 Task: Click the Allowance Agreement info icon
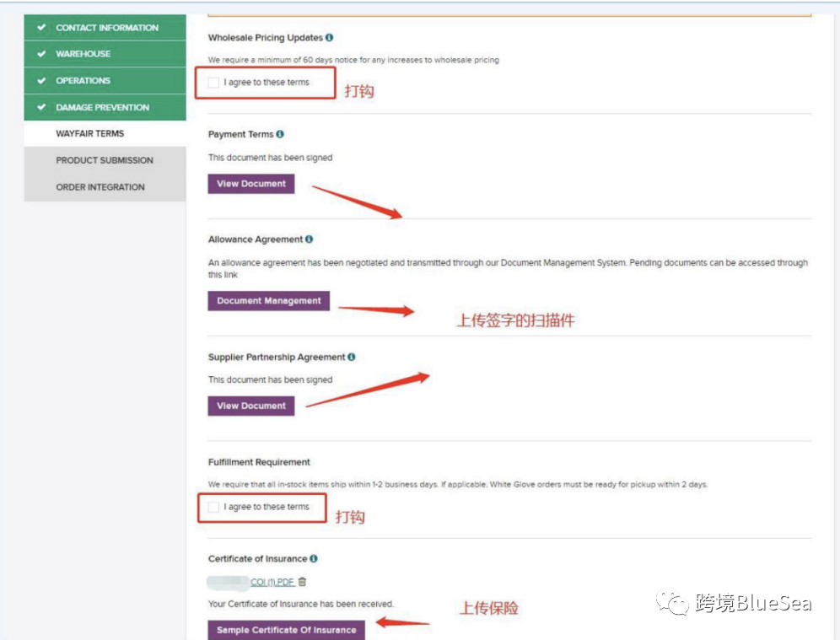tap(310, 239)
